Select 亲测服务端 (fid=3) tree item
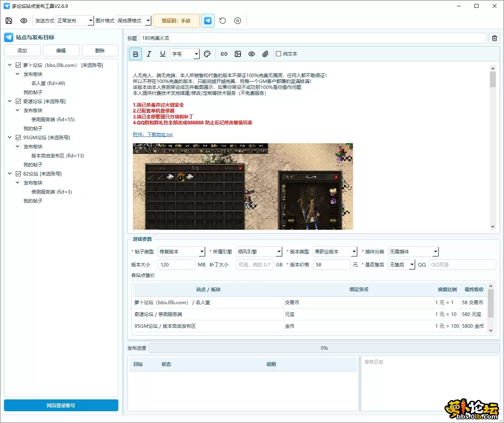The height and width of the screenshot is (423, 504). (52, 192)
